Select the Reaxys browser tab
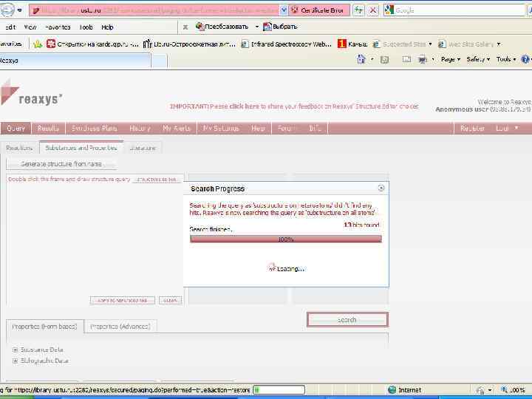The image size is (532, 399). coord(75,61)
